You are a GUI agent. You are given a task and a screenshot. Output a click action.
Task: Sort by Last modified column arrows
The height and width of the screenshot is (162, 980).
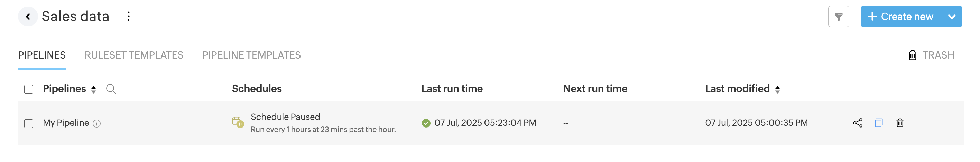[x=777, y=90]
